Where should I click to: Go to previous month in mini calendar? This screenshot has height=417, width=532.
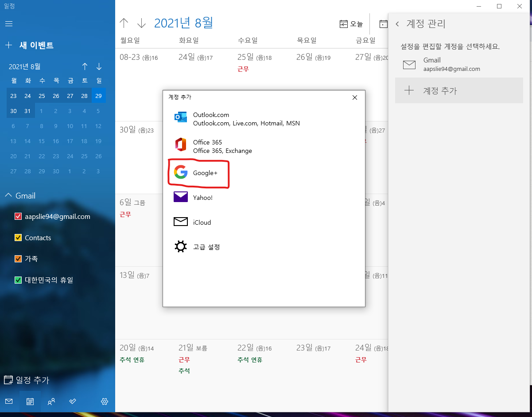tap(85, 66)
